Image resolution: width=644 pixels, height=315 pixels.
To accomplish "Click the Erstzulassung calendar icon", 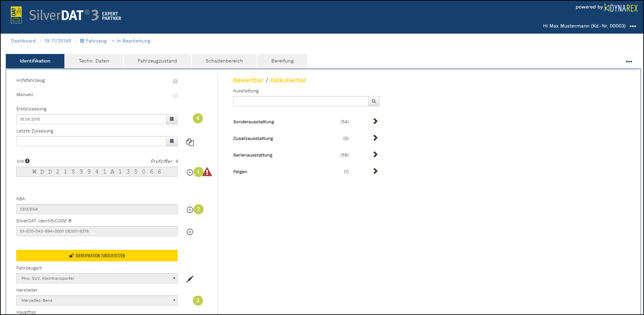I will point(172,119).
